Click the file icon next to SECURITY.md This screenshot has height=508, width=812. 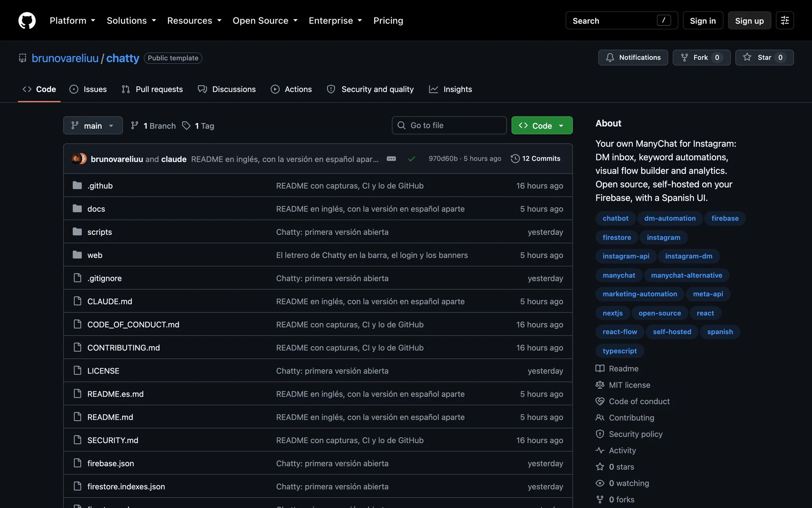tap(77, 440)
